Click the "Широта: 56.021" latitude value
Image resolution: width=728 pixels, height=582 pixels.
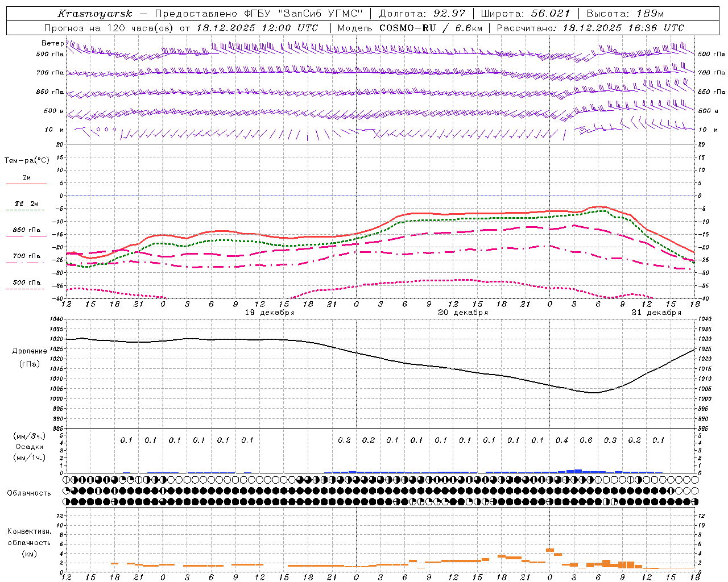click(x=526, y=14)
